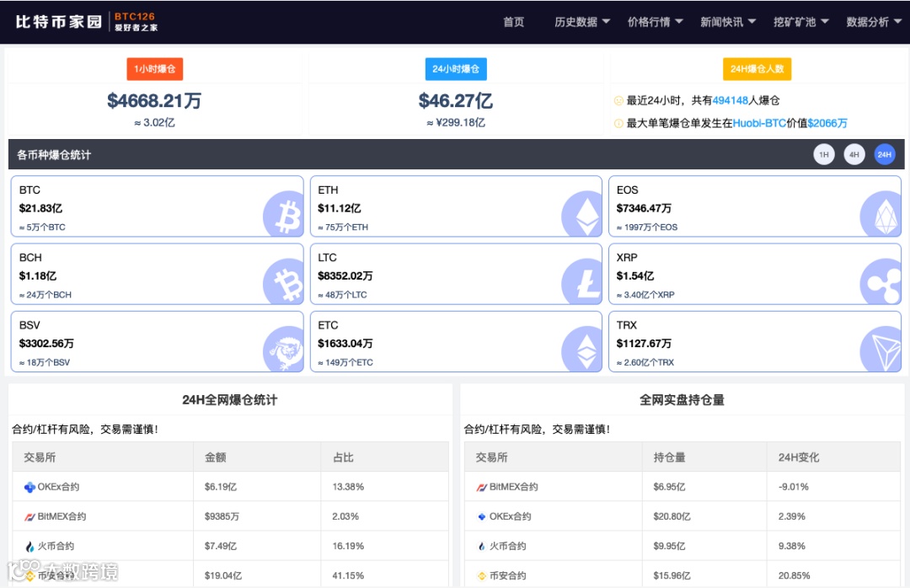Click the $4668.21万 one-hour liquidation total
Viewport: 910px width, 588px height.
[154, 101]
